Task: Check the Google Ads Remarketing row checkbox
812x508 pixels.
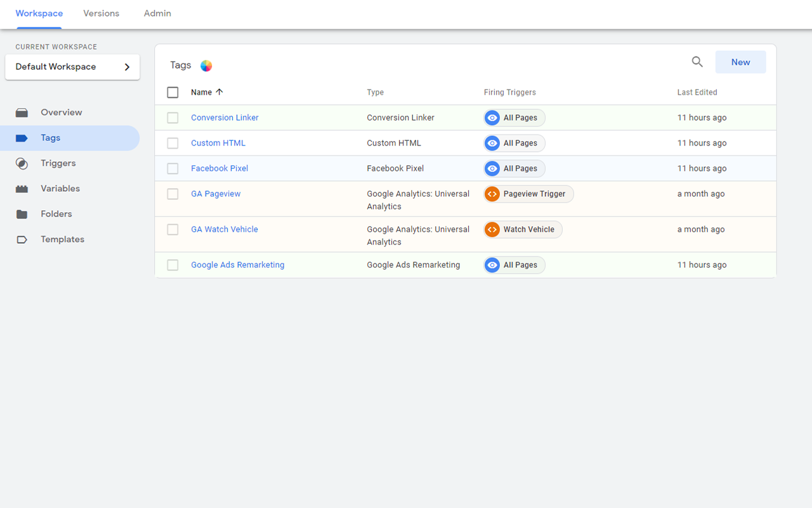Action: tap(173, 265)
